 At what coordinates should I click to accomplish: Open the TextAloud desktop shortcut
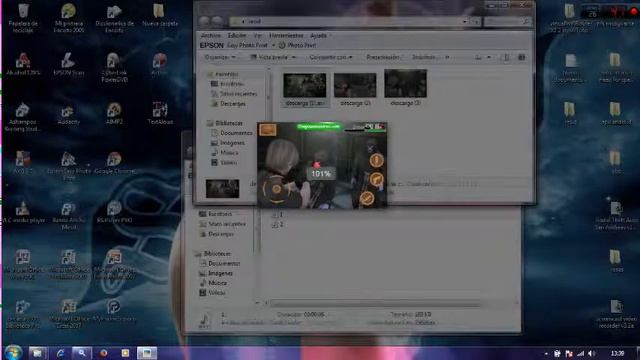[160, 114]
